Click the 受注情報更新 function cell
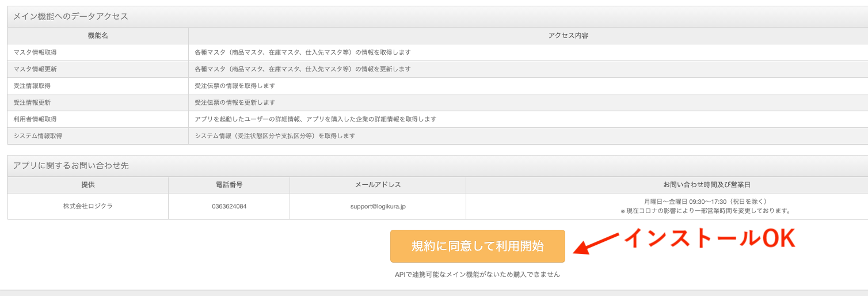 point(32,103)
